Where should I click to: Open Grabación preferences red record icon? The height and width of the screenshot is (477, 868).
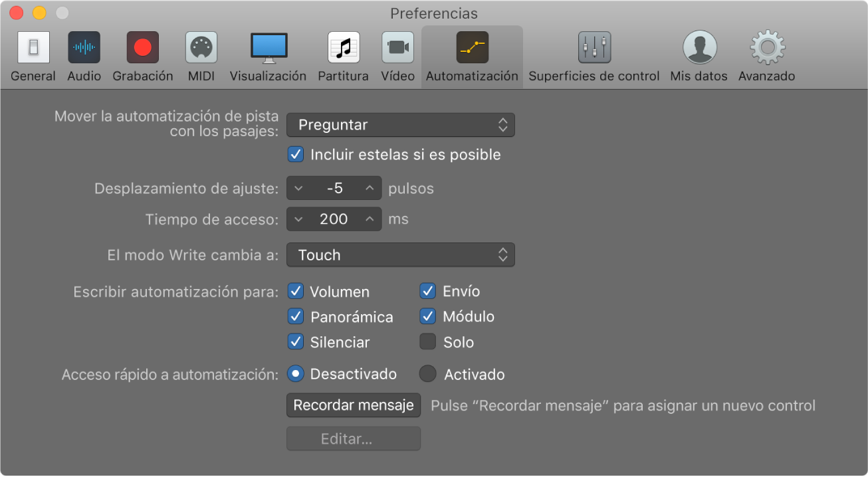point(143,48)
